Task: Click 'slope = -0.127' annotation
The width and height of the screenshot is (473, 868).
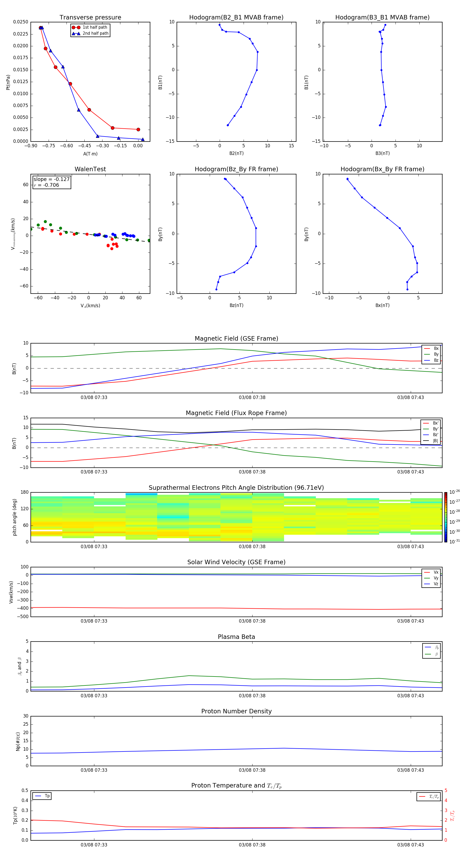Action: tap(52, 179)
